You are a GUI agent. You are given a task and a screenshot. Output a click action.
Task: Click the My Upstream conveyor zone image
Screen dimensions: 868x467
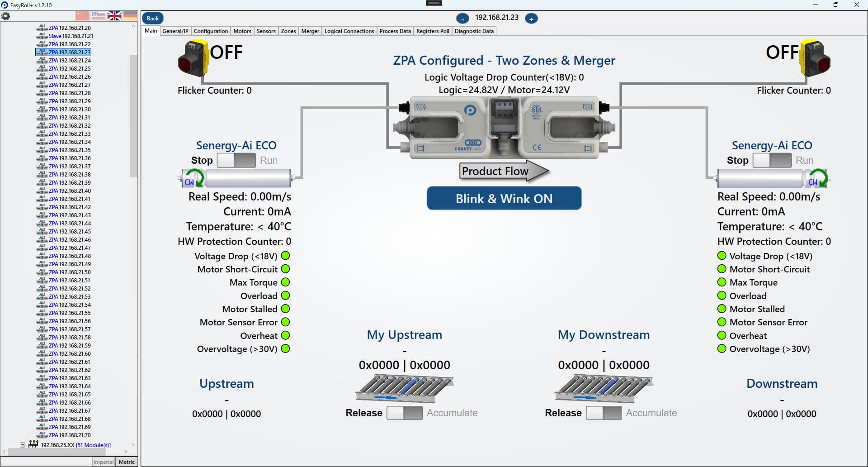tap(404, 388)
